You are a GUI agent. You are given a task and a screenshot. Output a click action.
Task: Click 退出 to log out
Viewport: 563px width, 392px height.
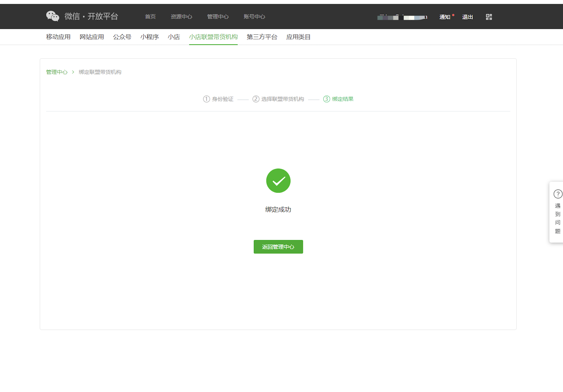467,17
